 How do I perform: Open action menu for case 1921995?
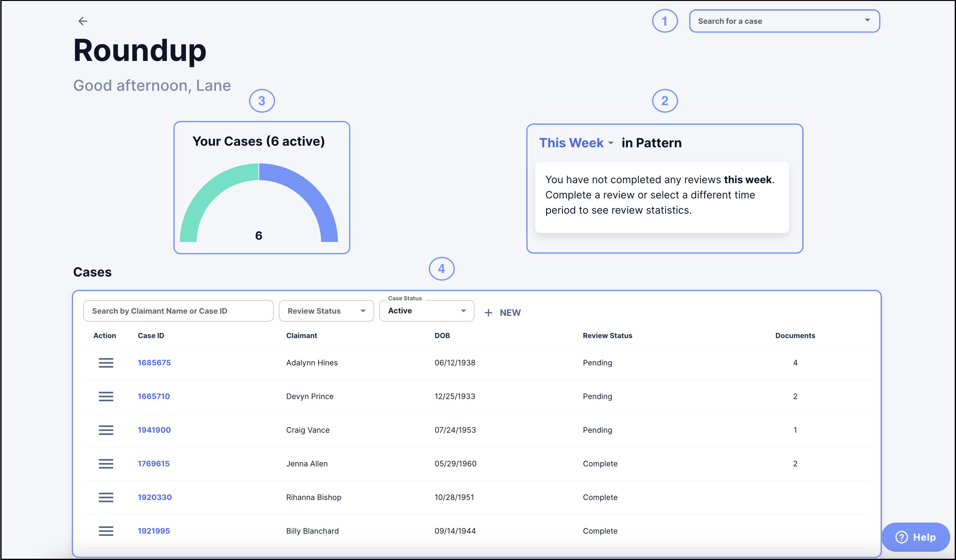pyautogui.click(x=106, y=531)
